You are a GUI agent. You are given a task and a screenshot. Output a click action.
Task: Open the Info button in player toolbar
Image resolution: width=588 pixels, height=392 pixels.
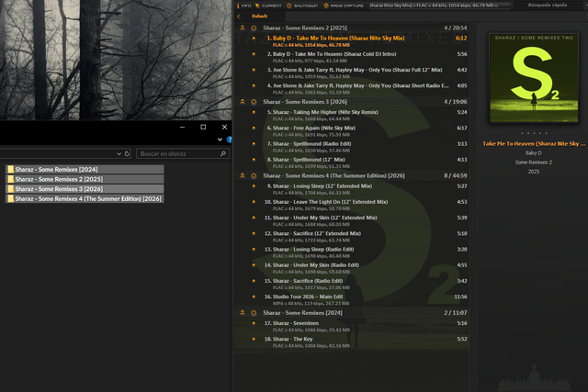click(x=243, y=6)
